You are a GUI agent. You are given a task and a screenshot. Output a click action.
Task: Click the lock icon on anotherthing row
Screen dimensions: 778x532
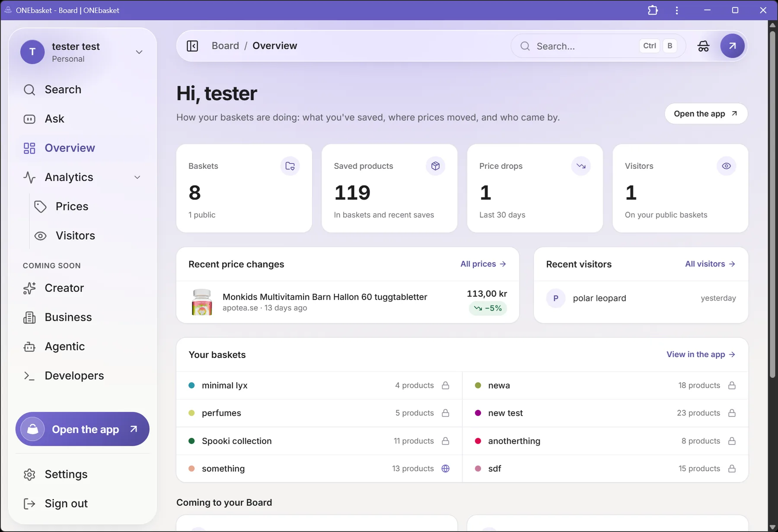(x=732, y=441)
